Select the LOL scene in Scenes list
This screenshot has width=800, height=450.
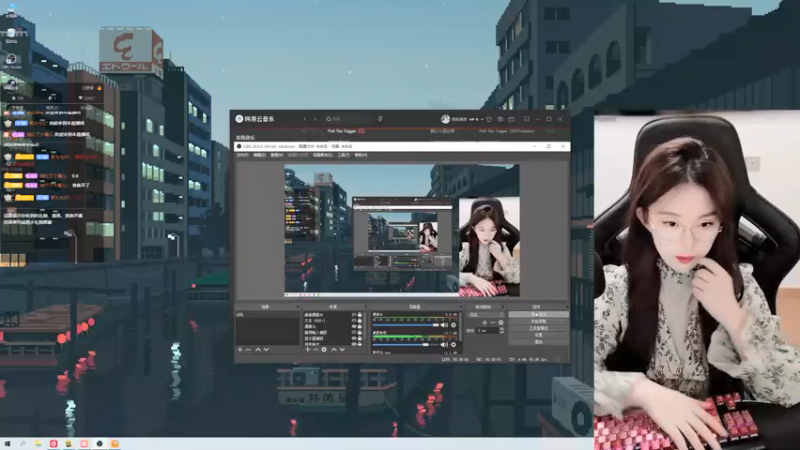coord(267,314)
